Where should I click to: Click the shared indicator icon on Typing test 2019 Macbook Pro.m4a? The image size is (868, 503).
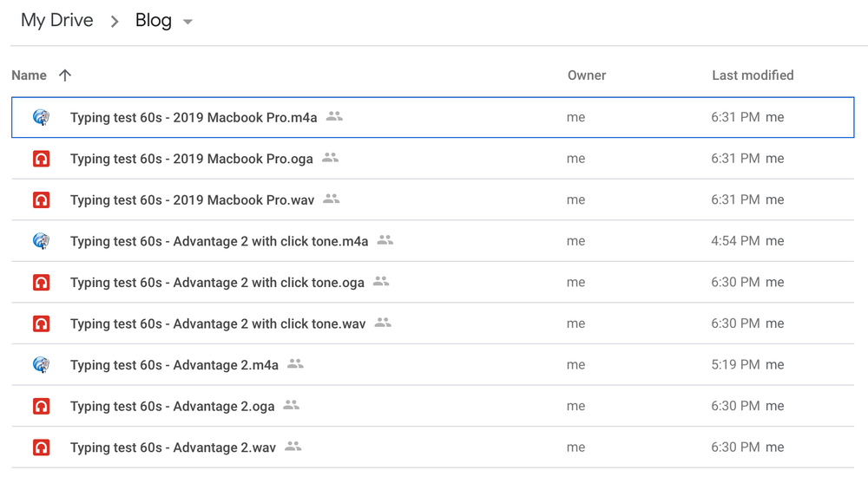coord(334,115)
